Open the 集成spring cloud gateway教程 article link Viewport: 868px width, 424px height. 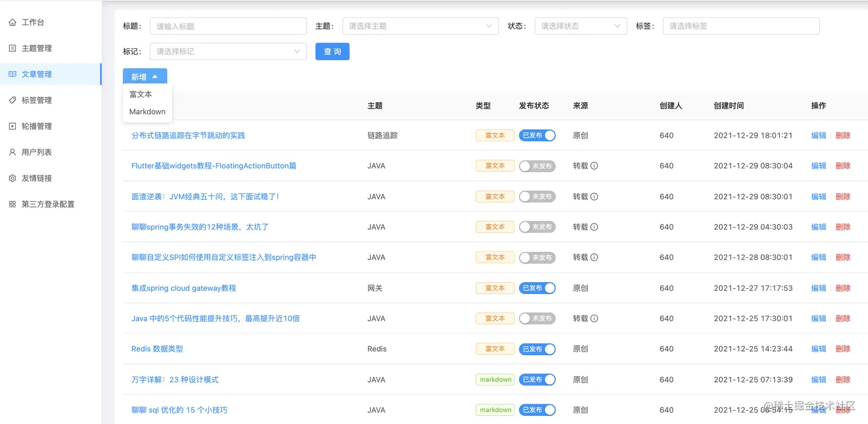[183, 288]
